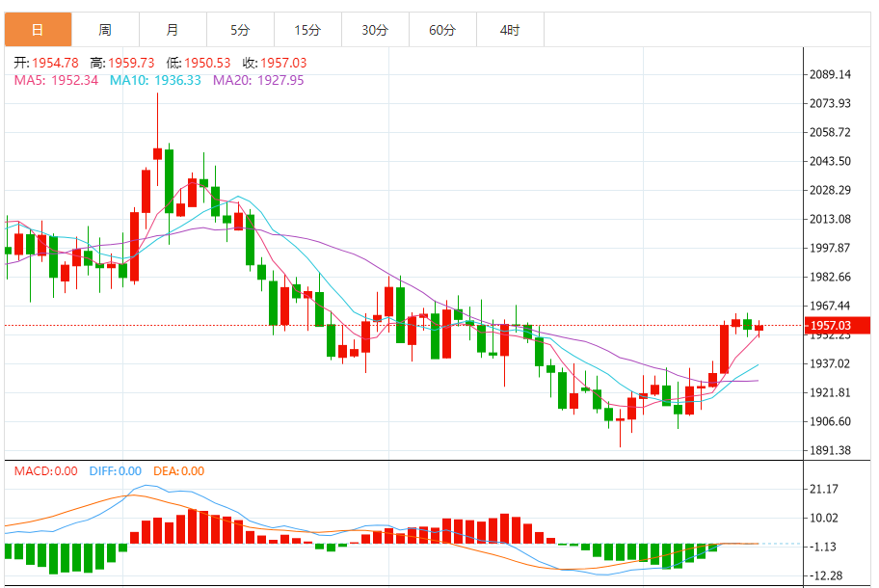Switch to the 月 monthly tab
The width and height of the screenshot is (879, 588).
[x=173, y=30]
